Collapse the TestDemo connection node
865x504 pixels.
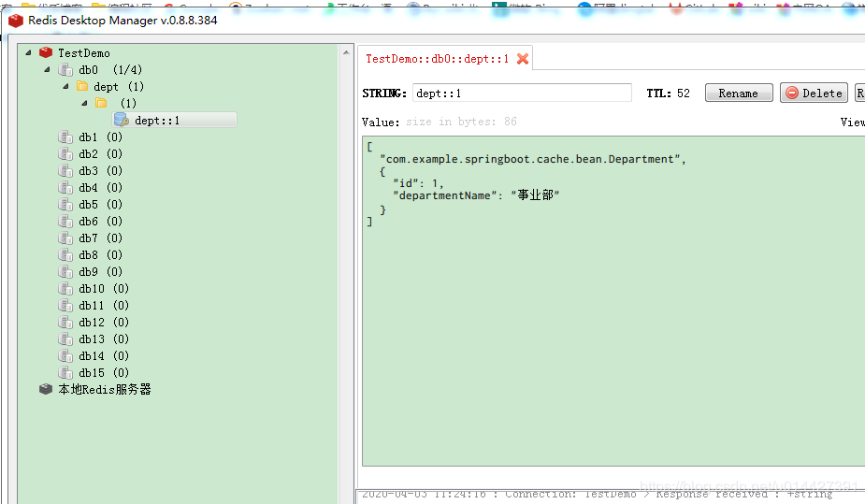tap(28, 53)
